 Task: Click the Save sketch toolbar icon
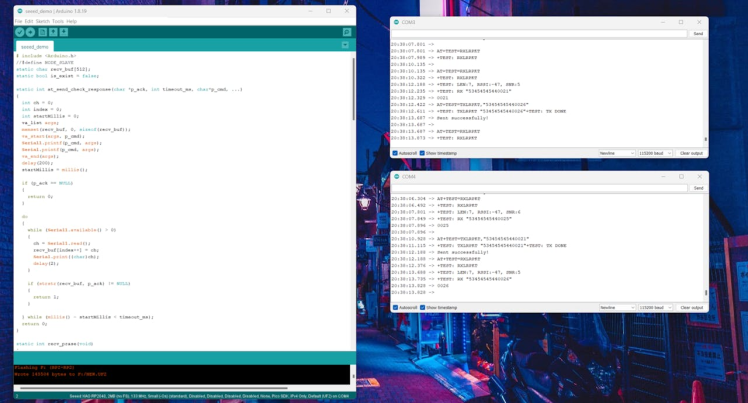pos(64,32)
